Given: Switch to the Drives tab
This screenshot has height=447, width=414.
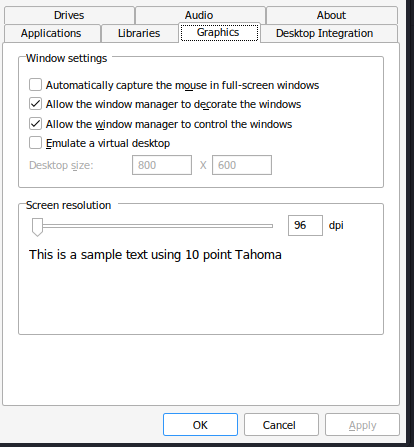Looking at the screenshot, I should (x=69, y=15).
